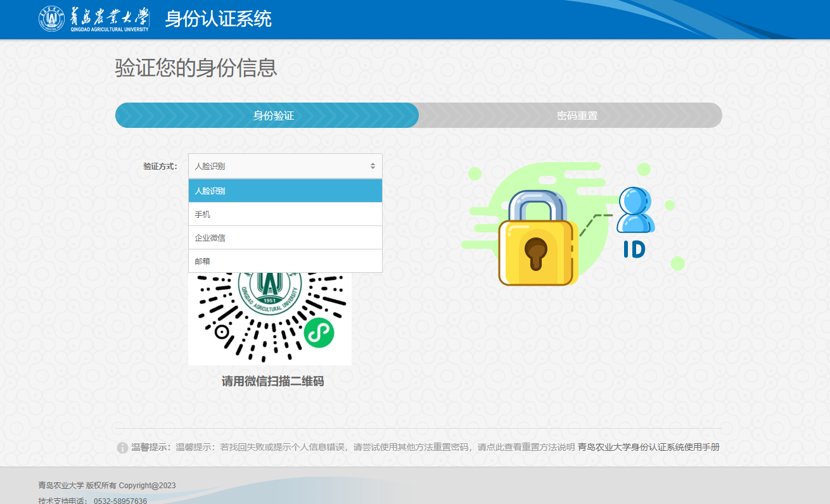This screenshot has height=504, width=830.
Task: Click the 身份认证系统 header title
Action: (219, 19)
